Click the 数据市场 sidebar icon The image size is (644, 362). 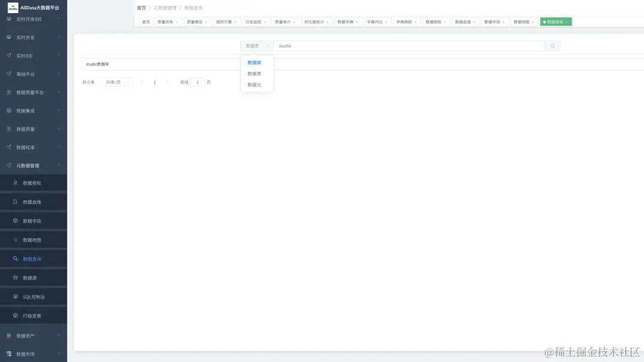click(9, 354)
